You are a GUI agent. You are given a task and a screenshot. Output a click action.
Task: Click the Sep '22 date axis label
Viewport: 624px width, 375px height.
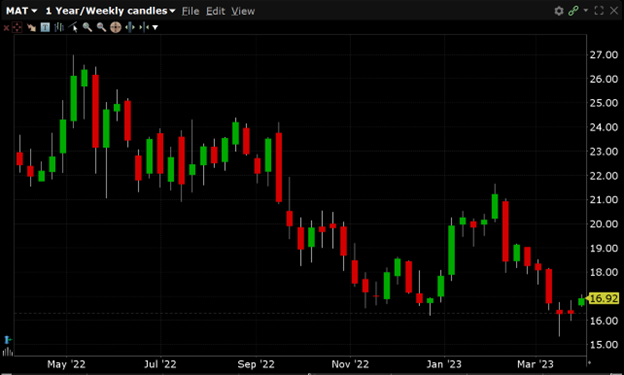256,364
